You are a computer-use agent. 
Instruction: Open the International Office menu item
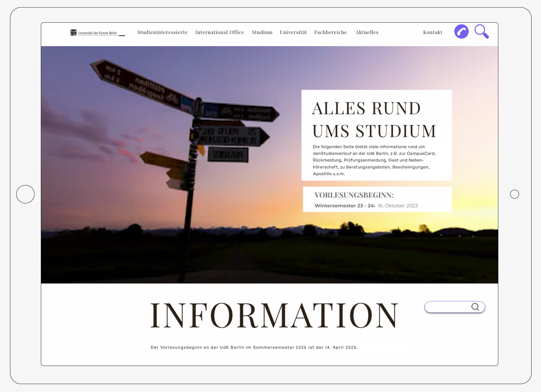(219, 32)
